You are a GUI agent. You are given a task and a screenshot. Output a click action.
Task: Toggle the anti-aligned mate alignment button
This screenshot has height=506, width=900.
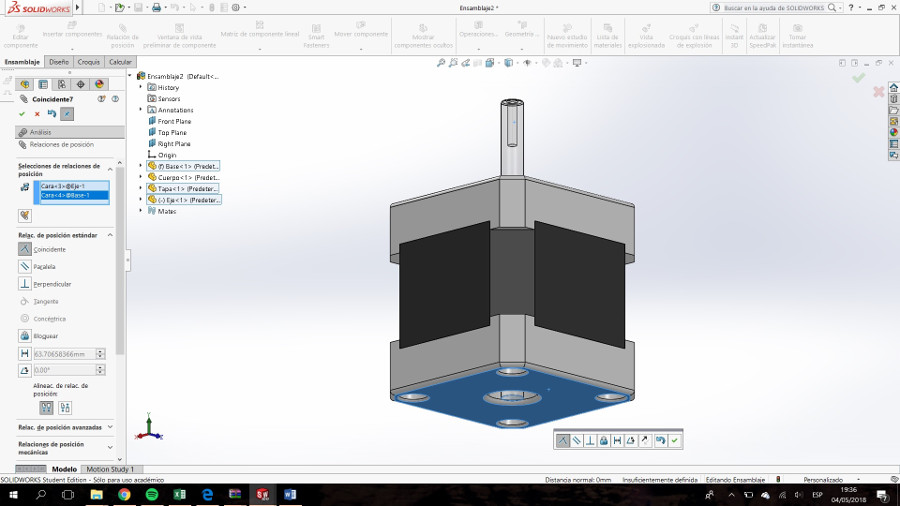pos(65,408)
